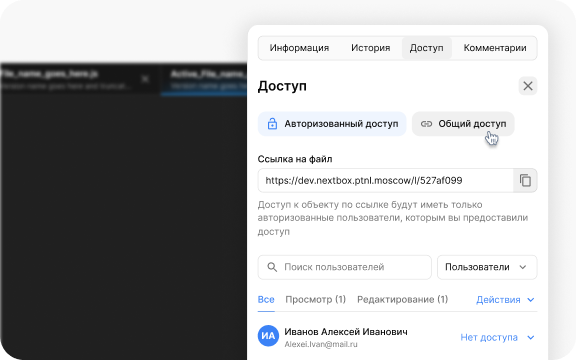Select the Доступ tab
576x360 pixels.
pos(426,48)
